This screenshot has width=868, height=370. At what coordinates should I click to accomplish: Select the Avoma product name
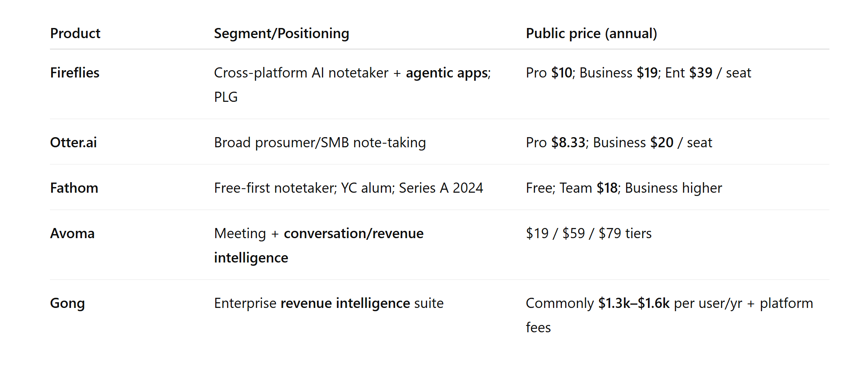[x=72, y=233]
